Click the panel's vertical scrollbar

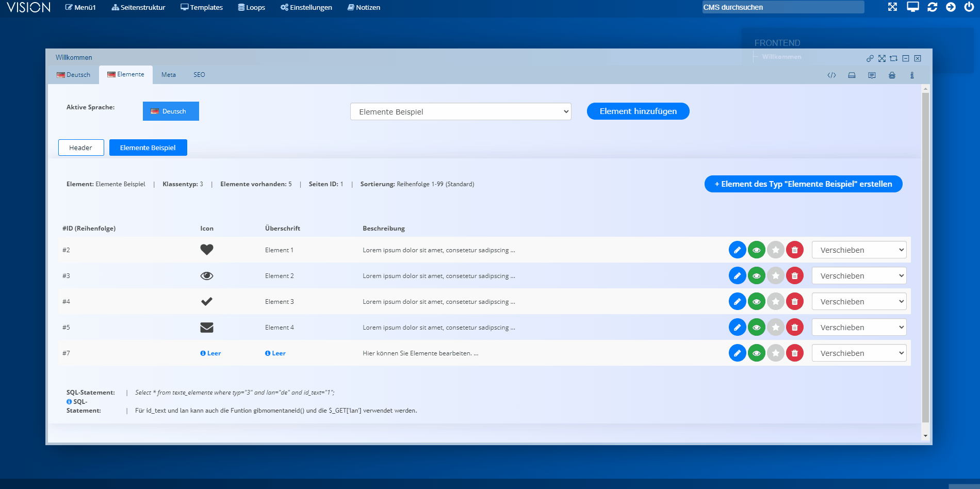tap(925, 258)
